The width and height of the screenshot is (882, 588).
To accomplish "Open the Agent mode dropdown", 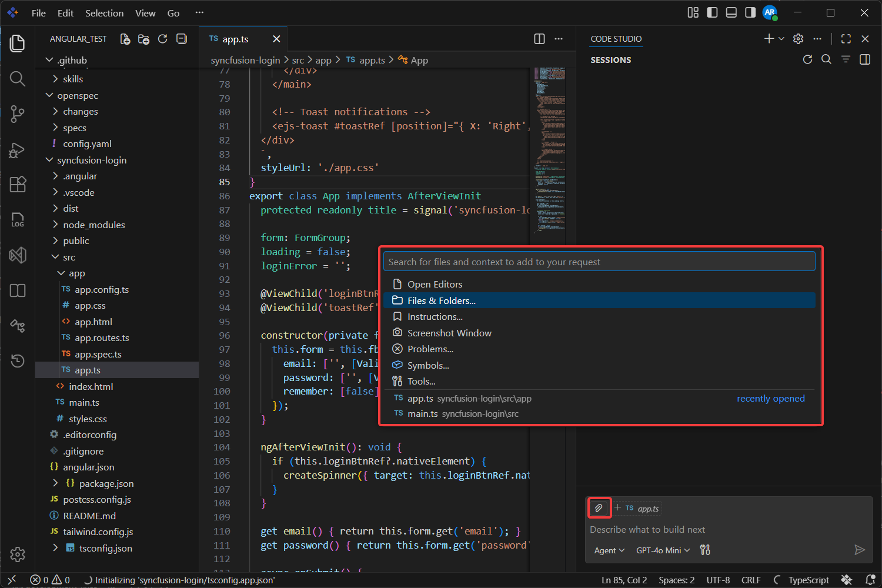I will click(x=608, y=550).
